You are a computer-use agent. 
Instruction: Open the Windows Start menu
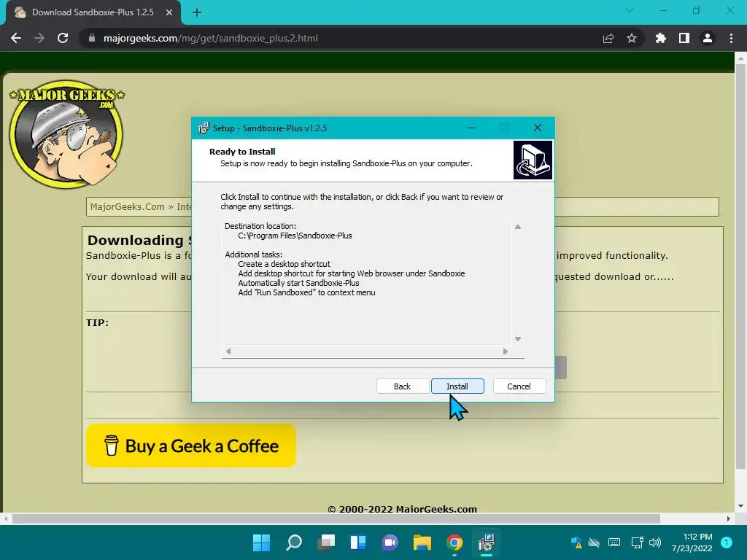pyautogui.click(x=262, y=542)
